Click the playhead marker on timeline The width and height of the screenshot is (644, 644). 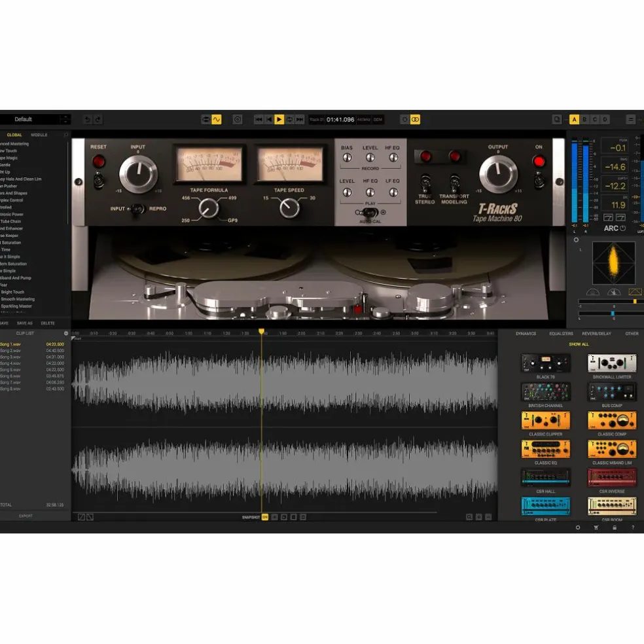261,331
